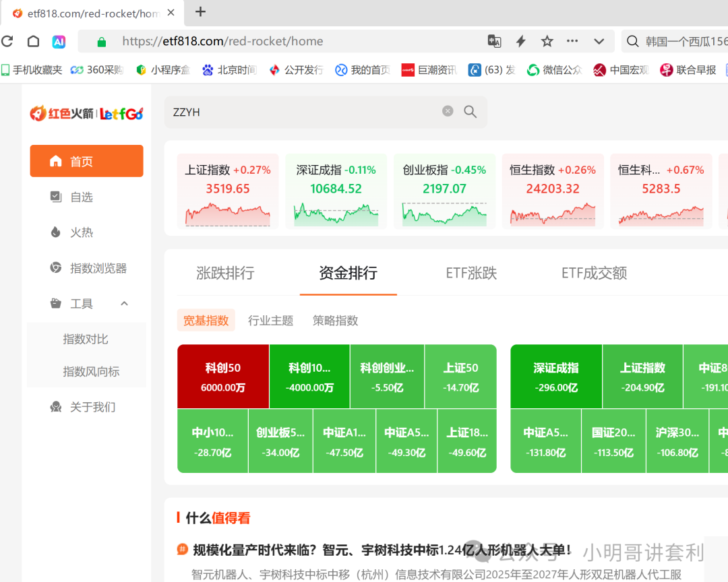Screen dimensions: 728x582
Task: Click the browser home icon
Action: click(33, 42)
